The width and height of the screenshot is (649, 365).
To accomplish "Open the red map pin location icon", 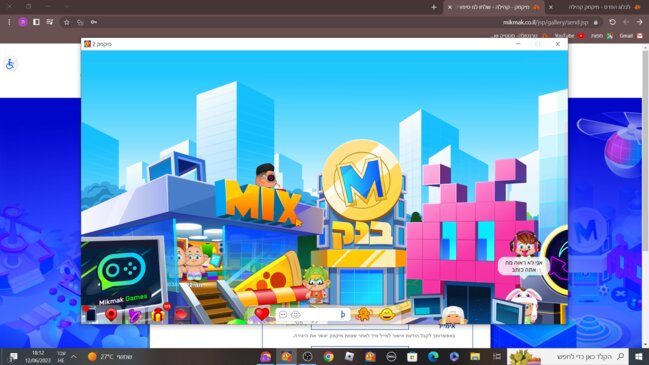I will tap(111, 315).
